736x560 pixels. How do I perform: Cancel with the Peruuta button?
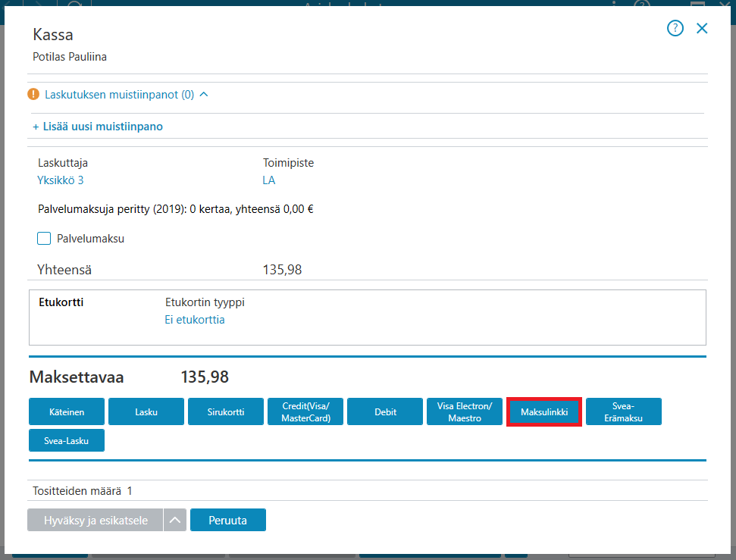228,520
